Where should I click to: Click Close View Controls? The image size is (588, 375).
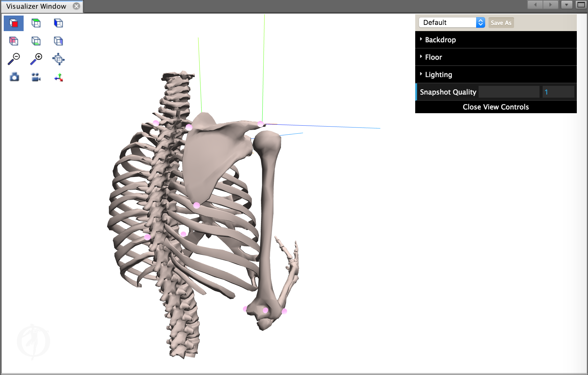[x=495, y=107]
